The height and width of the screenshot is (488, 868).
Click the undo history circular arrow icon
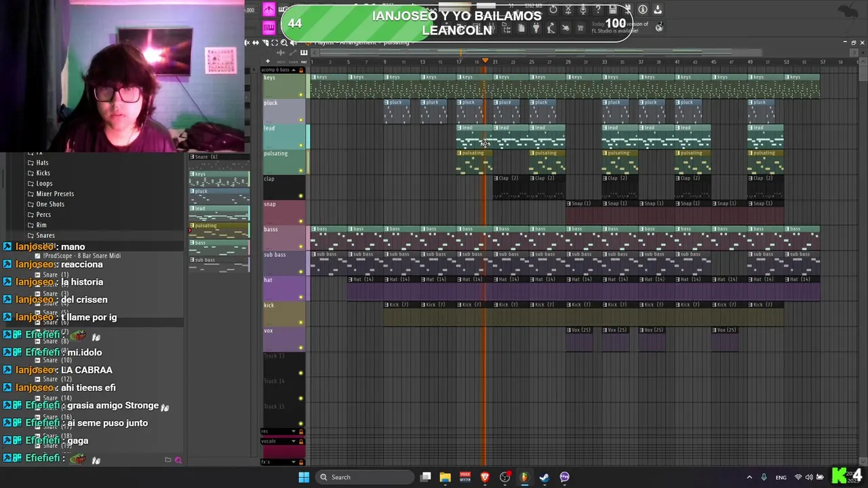[553, 9]
